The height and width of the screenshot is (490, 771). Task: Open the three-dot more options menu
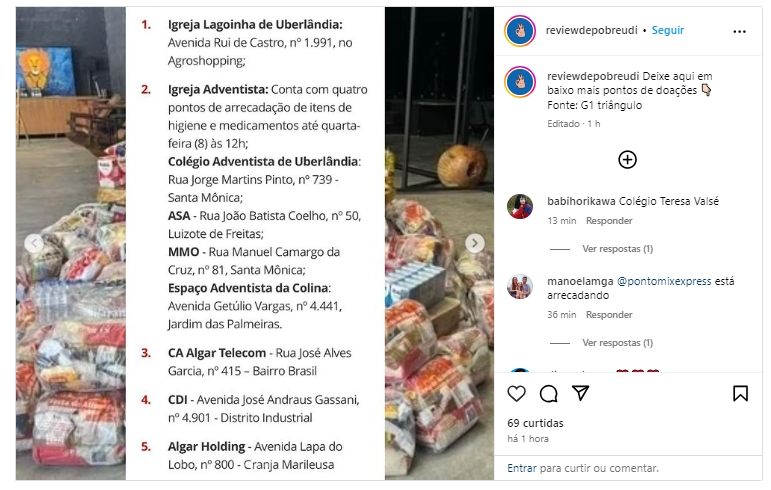[739, 31]
